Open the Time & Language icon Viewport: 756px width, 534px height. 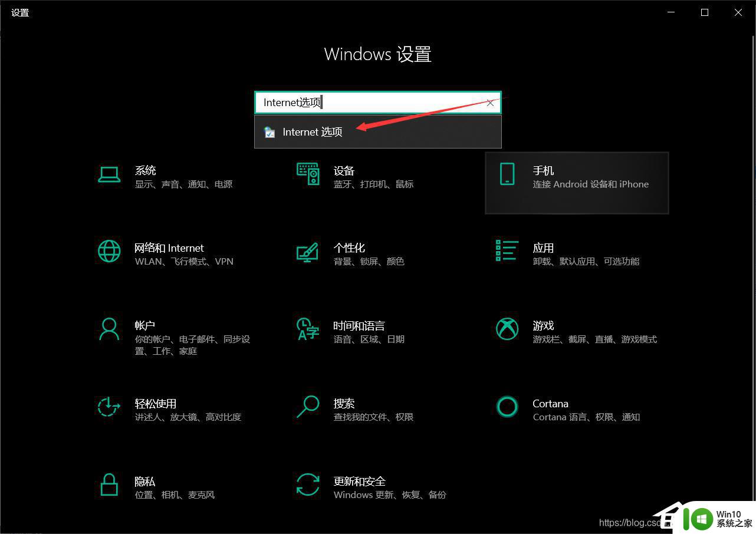tap(308, 329)
